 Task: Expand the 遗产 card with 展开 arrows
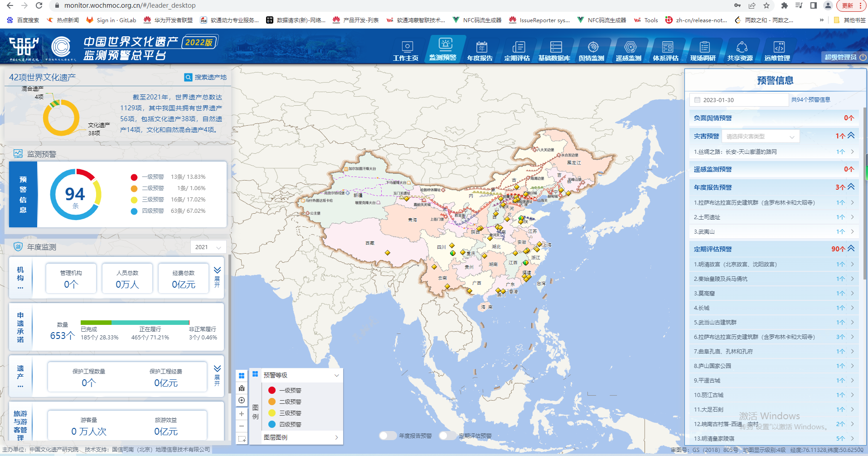pos(217,376)
